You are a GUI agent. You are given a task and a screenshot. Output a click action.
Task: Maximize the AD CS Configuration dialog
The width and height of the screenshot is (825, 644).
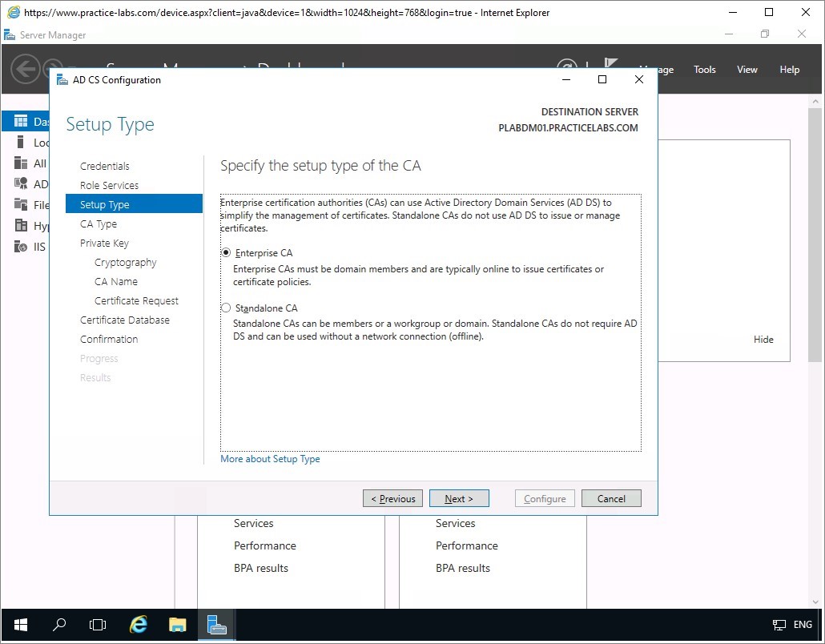pyautogui.click(x=602, y=79)
